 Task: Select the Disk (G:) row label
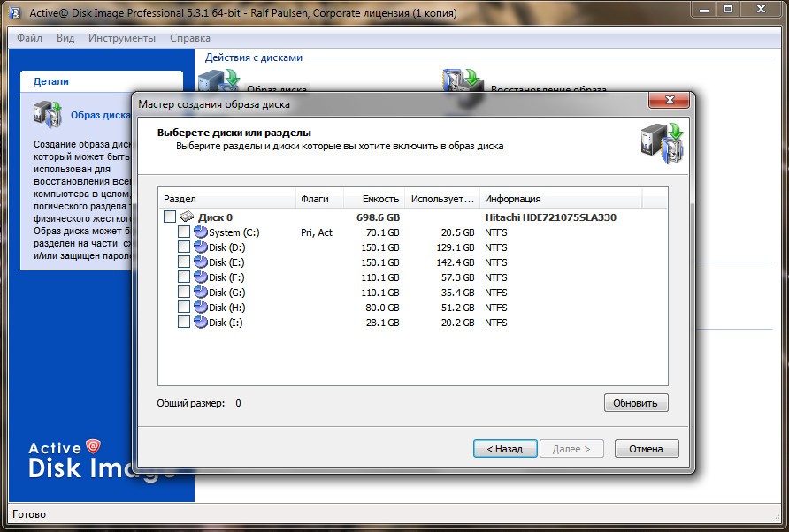[x=227, y=293]
